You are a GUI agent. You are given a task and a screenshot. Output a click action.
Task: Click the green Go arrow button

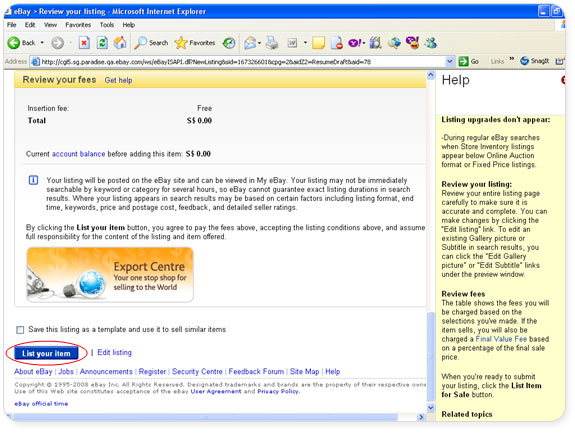(468, 61)
